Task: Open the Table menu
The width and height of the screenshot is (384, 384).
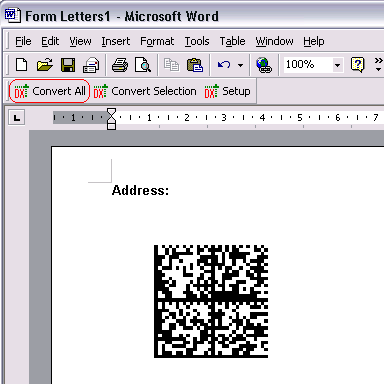Action: tap(232, 41)
